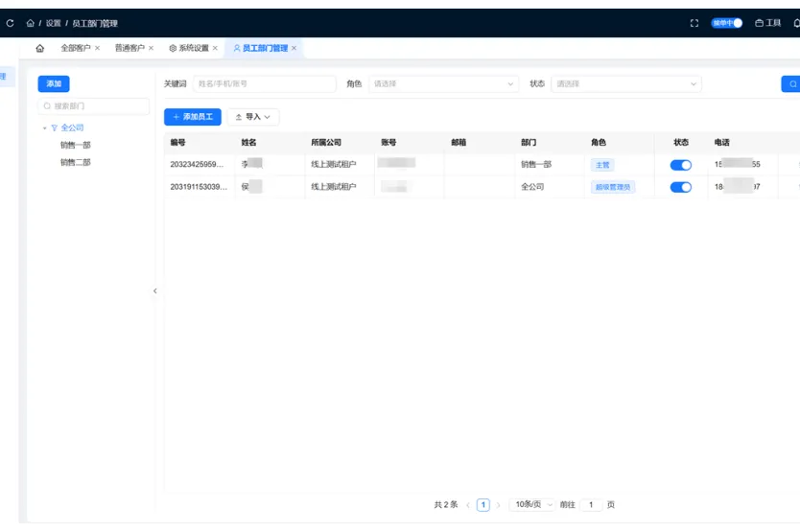Click the 超级管理员 role tag
This screenshot has height=532, width=800.
pyautogui.click(x=613, y=187)
